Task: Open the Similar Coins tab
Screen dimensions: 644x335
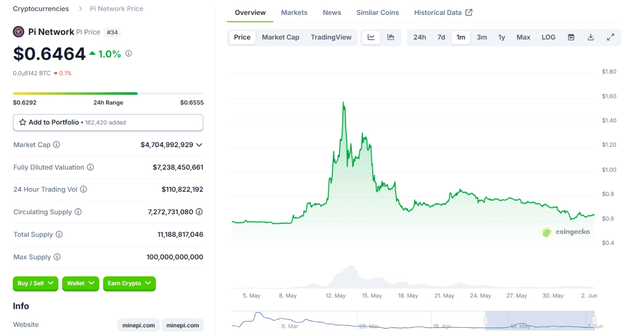Action: point(378,13)
